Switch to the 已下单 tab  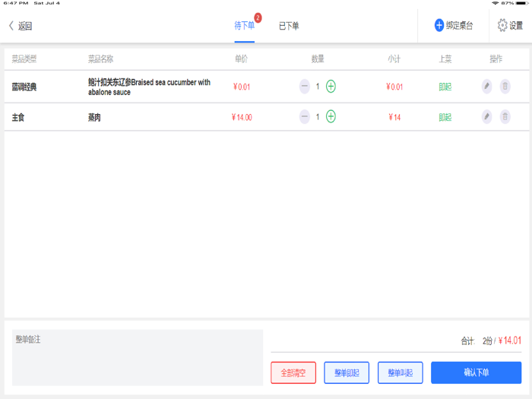click(x=289, y=26)
